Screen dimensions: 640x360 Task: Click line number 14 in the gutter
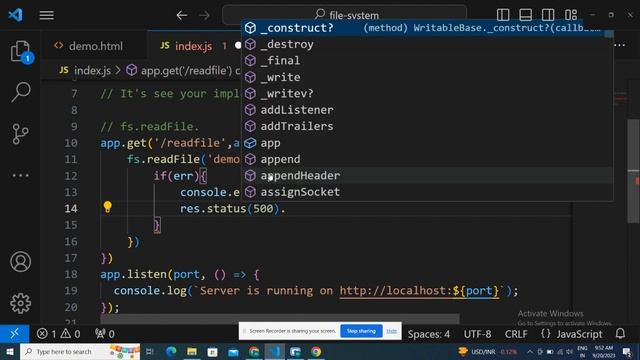pyautogui.click(x=71, y=209)
